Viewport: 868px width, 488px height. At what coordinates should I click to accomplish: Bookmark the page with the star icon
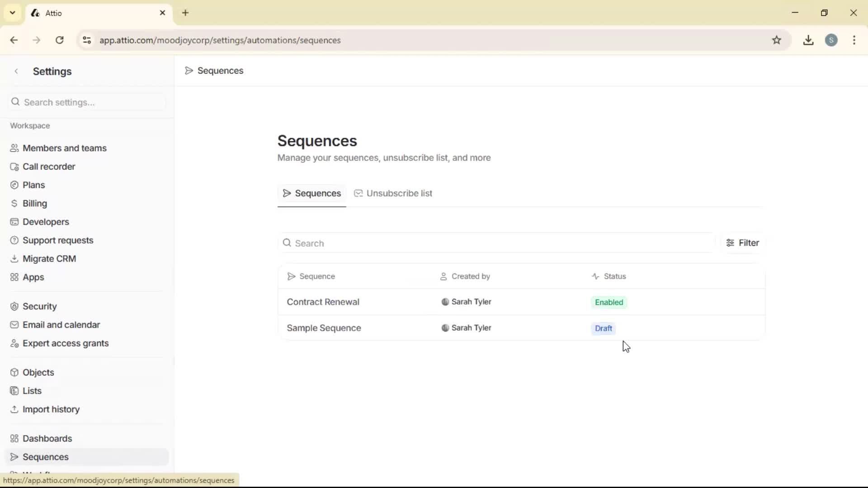[777, 40]
